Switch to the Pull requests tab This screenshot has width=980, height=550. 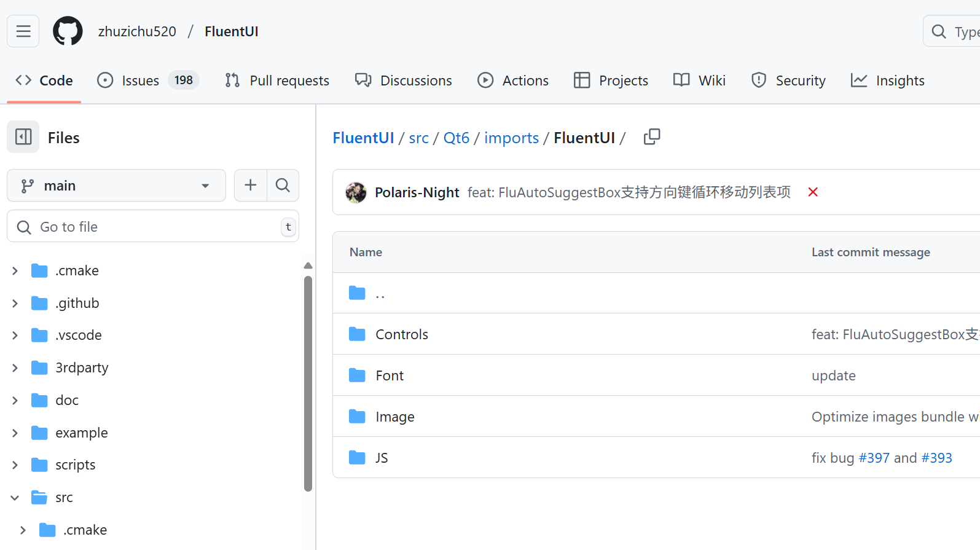click(x=277, y=81)
